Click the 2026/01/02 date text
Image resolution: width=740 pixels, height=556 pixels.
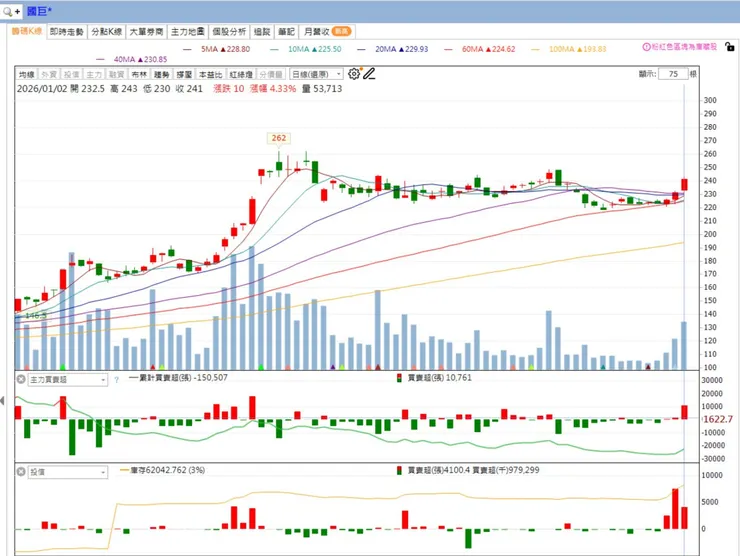[42, 89]
